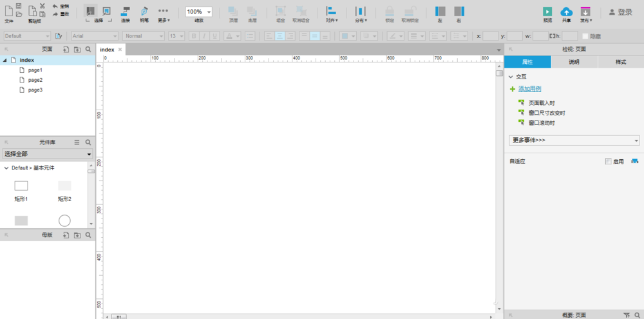This screenshot has width=644, height=319.
Task: Redo the last action (重做)
Action: pos(61,14)
